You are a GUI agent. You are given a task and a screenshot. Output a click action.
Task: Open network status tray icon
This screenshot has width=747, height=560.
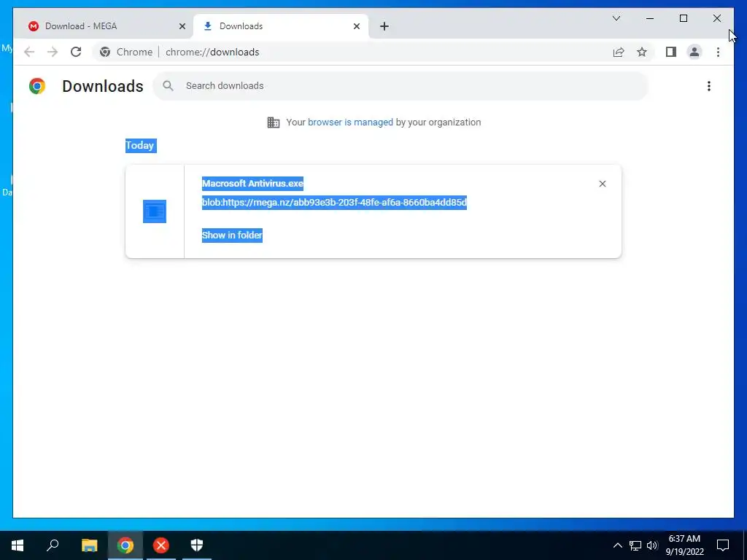[x=635, y=545]
